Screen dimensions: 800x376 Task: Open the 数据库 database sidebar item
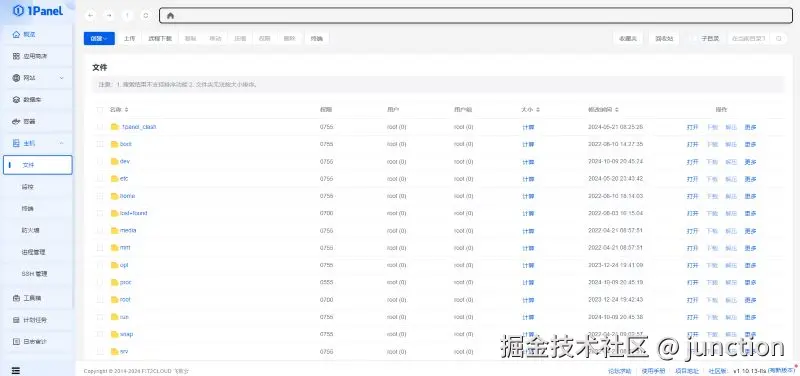(38, 99)
